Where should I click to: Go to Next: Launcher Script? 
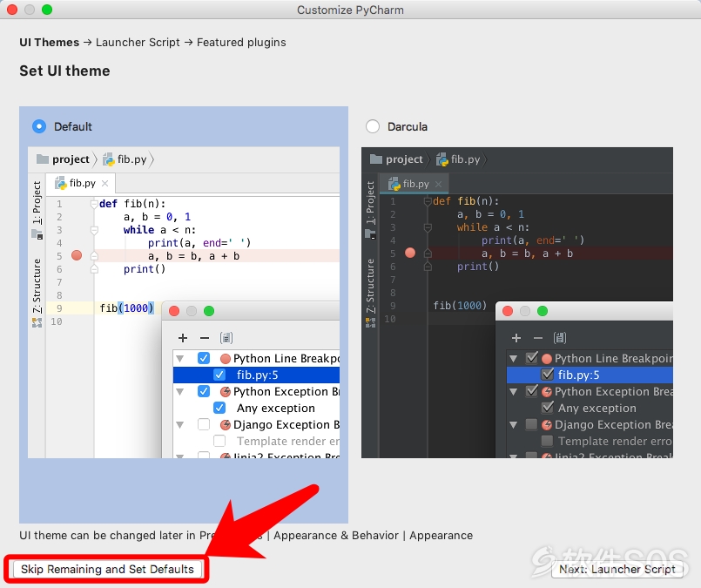[617, 569]
